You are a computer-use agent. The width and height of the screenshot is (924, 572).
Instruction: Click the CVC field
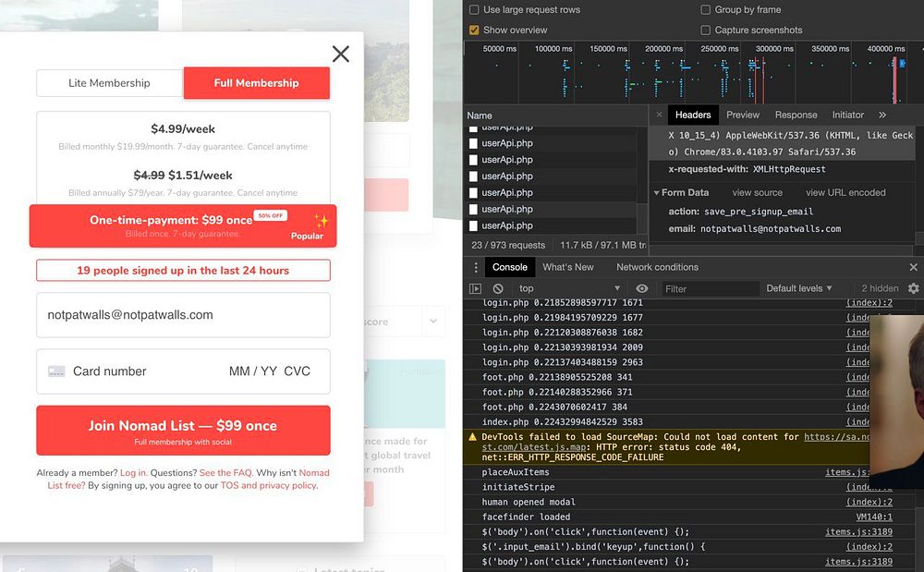(x=297, y=371)
